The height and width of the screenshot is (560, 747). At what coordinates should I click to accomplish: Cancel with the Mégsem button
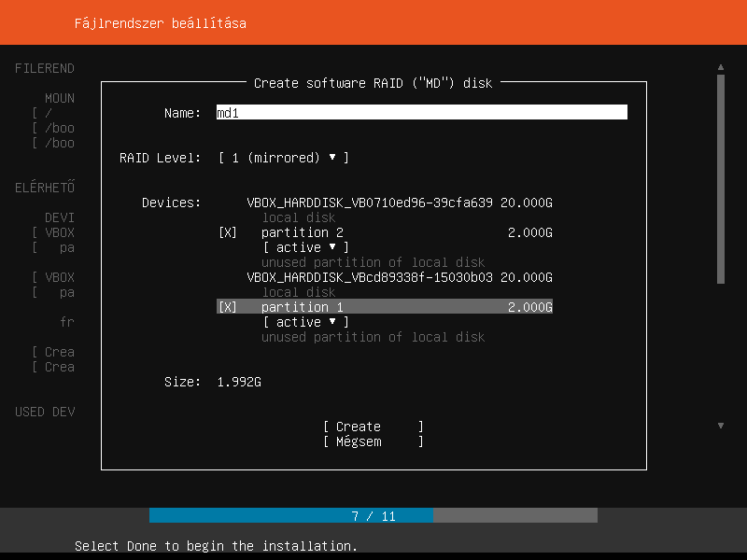[x=373, y=441]
